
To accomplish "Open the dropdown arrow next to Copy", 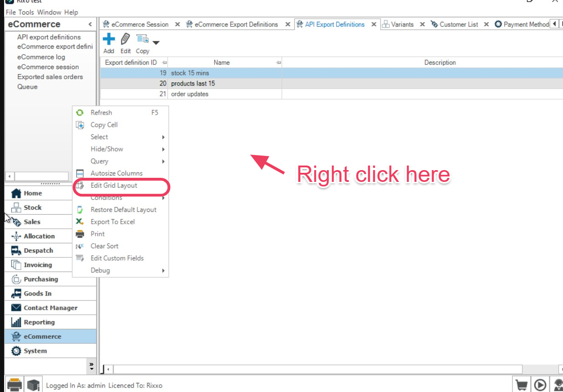I will (156, 43).
